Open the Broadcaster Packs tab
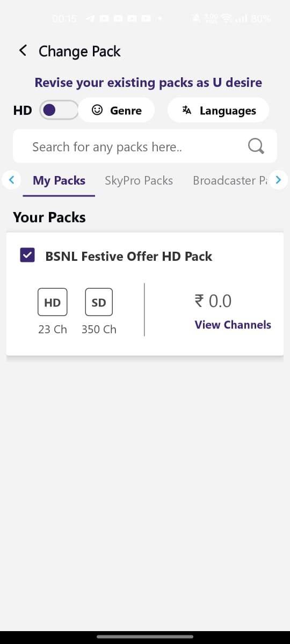The image size is (290, 644). point(230,180)
